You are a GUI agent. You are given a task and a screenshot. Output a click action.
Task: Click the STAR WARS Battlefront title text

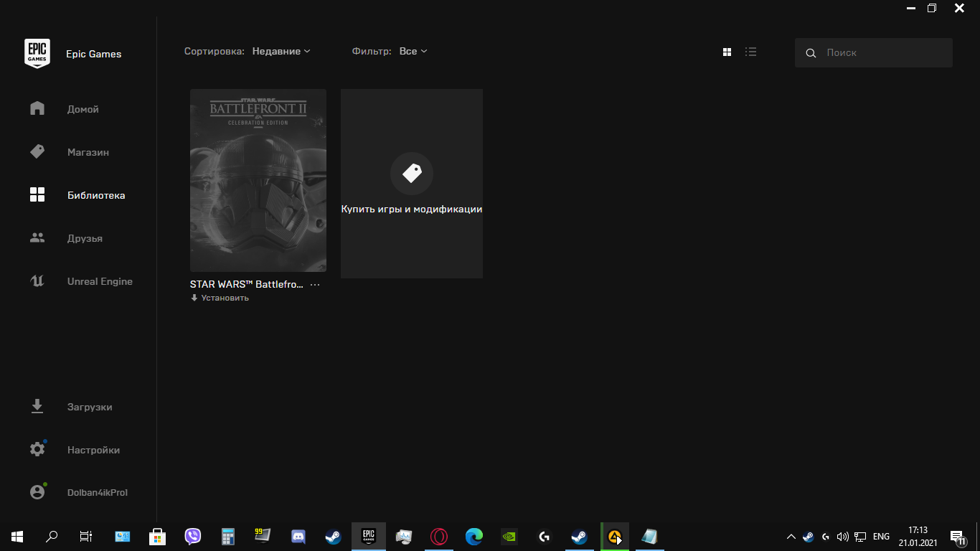click(x=247, y=284)
